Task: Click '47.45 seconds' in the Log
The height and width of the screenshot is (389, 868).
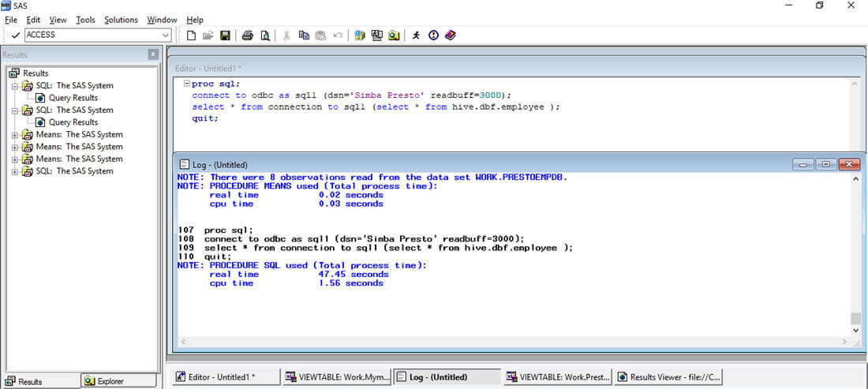Action: [354, 275]
